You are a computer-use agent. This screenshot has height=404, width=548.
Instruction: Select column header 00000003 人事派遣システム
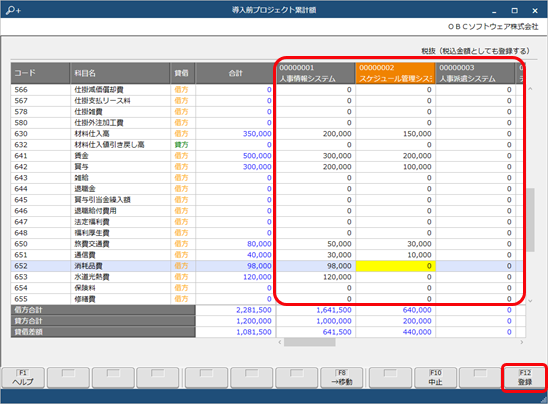[475, 73]
